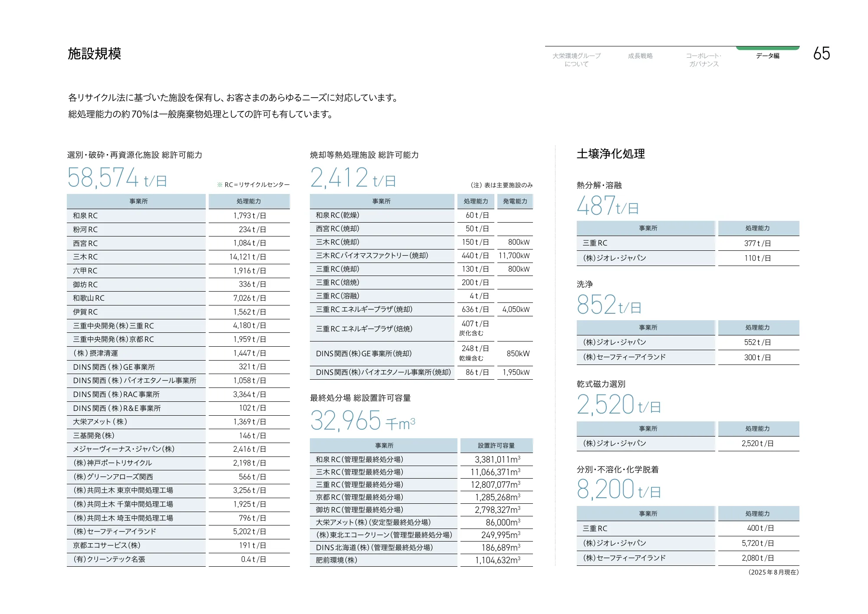This screenshot has height=614, width=868.
Task: Click the 発電能力 column header
Action: coord(515,201)
